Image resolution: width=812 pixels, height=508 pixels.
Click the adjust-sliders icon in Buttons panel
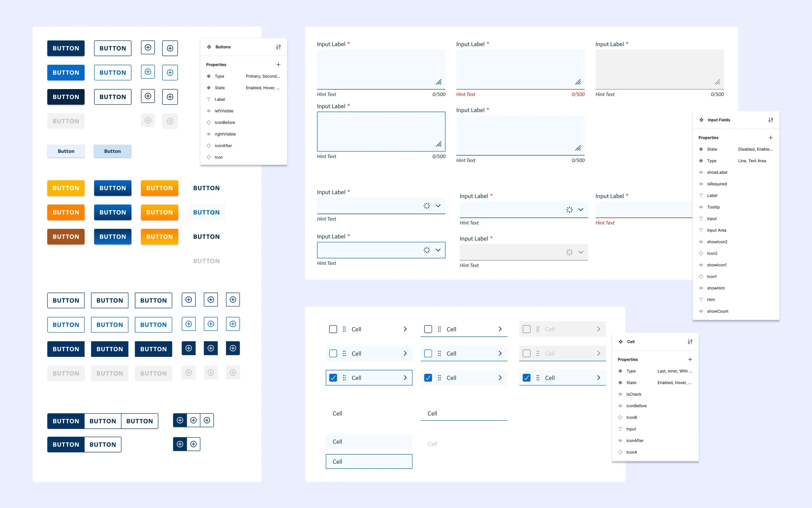tap(278, 47)
